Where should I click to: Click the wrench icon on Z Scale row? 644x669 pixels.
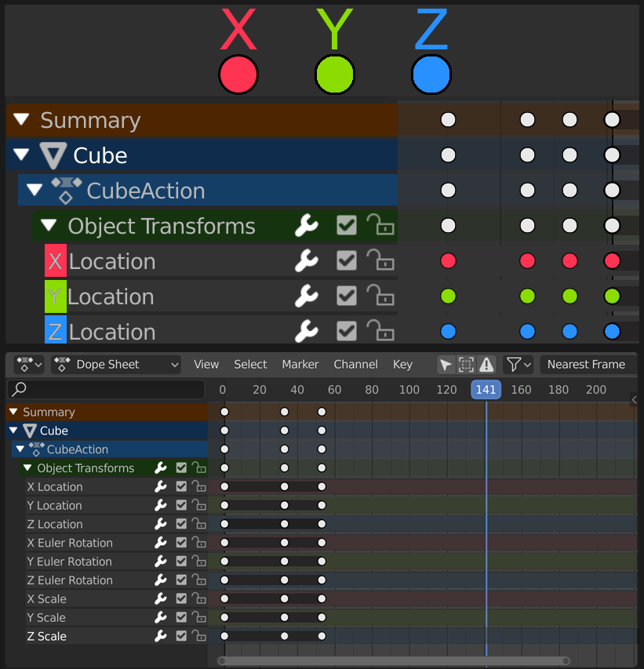coord(161,636)
